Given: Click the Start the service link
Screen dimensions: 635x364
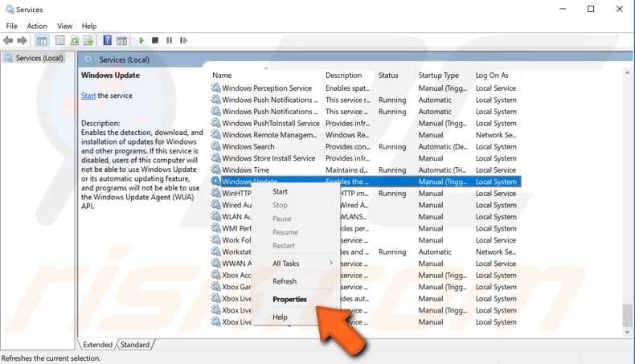Looking at the screenshot, I should (88, 96).
